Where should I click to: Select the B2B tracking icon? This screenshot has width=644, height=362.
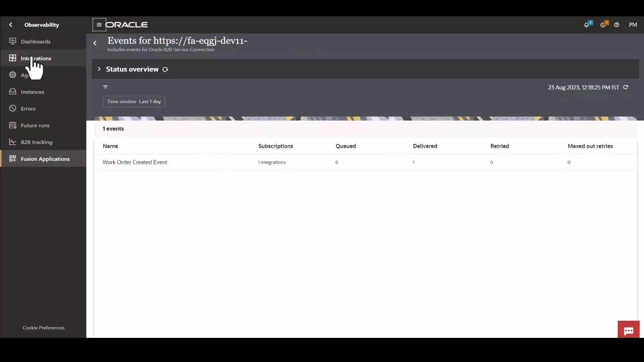click(x=12, y=142)
